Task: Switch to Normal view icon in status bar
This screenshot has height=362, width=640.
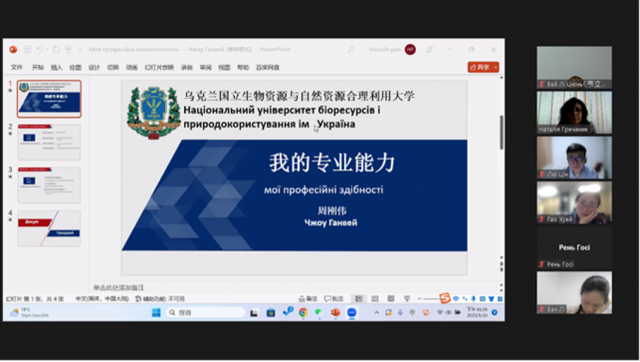Action: pos(358,299)
